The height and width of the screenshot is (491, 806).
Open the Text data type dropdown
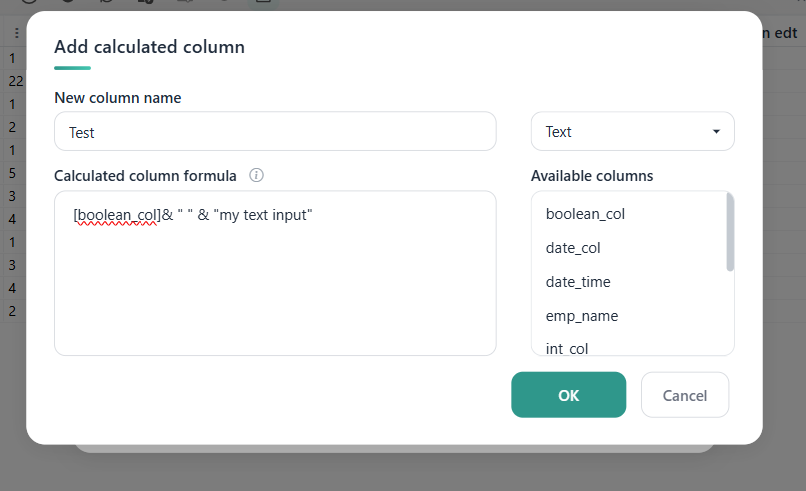point(632,132)
